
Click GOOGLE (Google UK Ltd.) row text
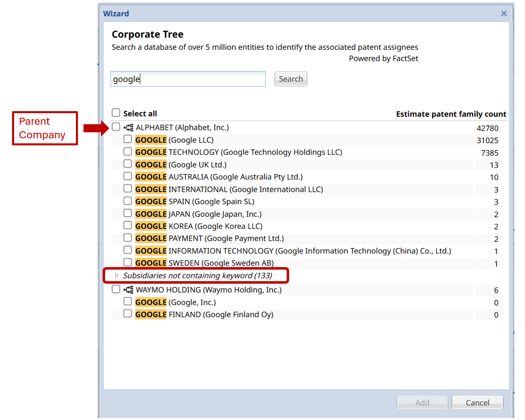(181, 165)
